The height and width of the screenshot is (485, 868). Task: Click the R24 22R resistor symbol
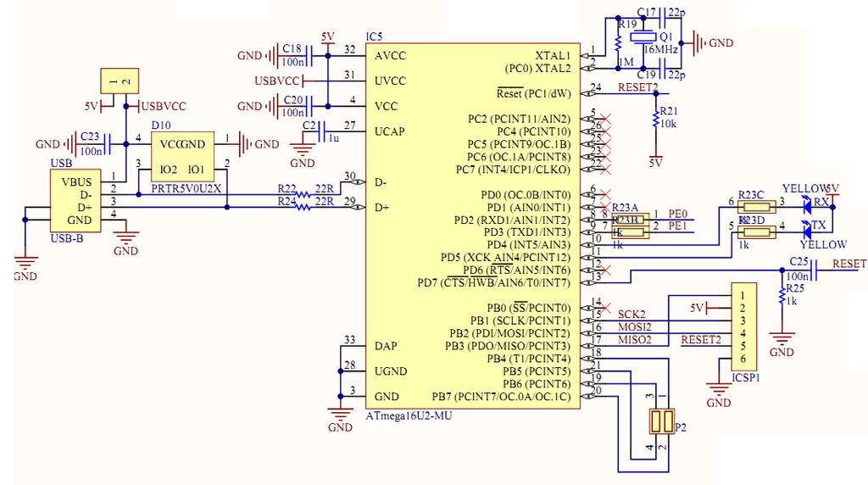pos(303,208)
